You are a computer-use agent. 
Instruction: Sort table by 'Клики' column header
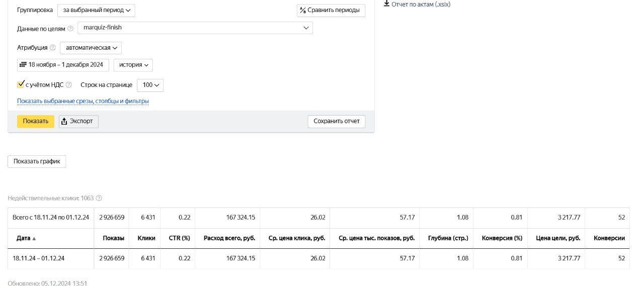[146, 238]
